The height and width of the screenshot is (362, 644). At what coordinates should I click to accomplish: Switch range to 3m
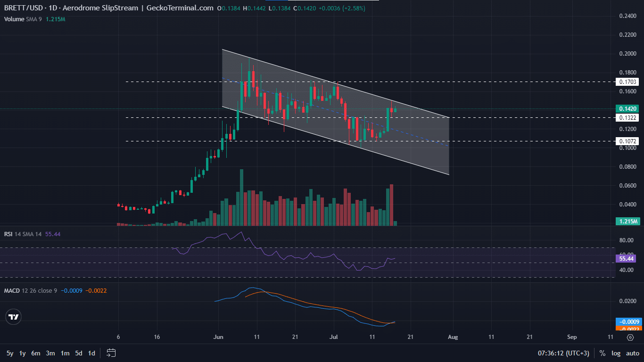(x=50, y=353)
